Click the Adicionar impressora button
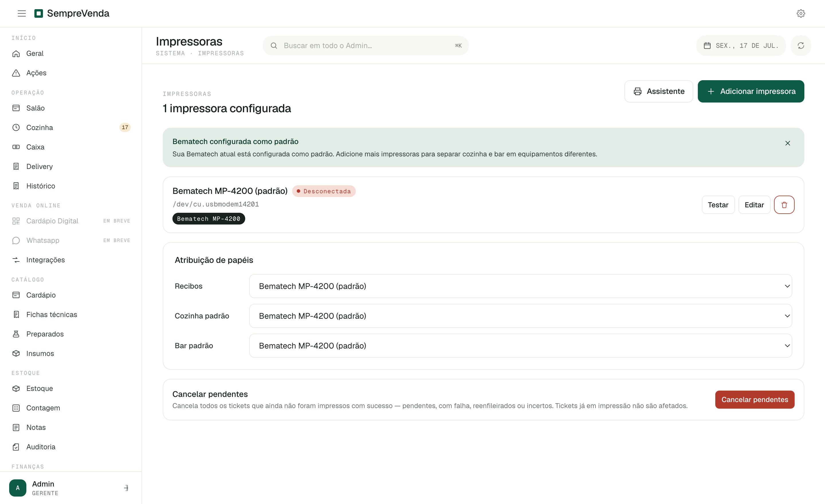This screenshot has height=504, width=825. coord(751,91)
